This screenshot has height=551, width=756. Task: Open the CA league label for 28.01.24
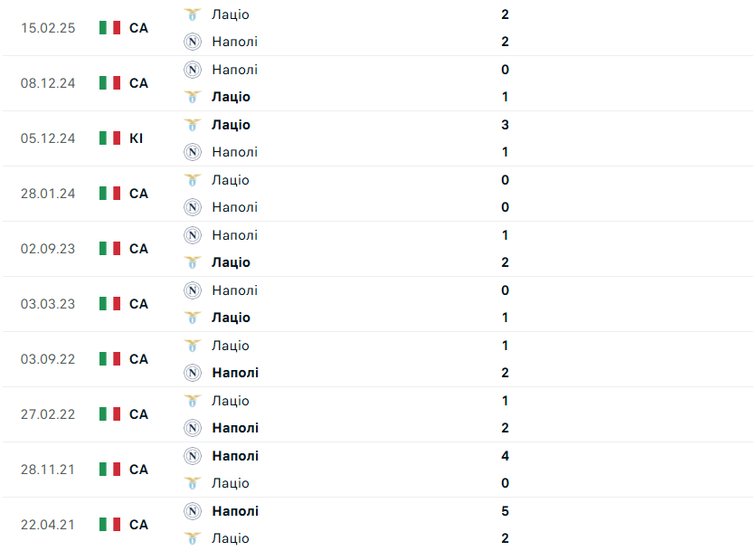coord(138,194)
